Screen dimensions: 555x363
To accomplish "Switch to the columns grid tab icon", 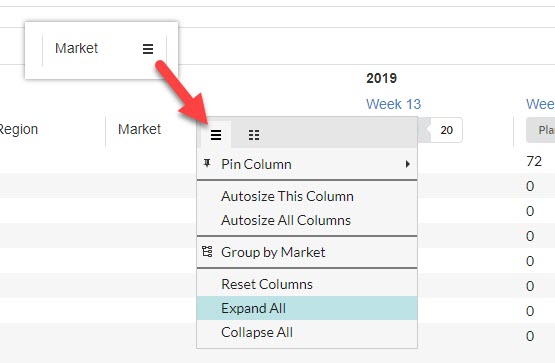I will pos(254,134).
